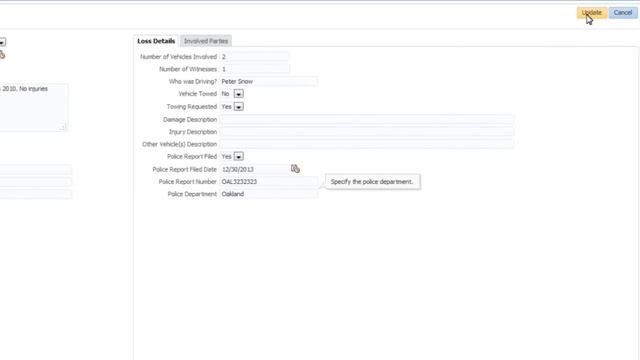Click the Cancel button
Image resolution: width=640 pixels, height=360 pixels.
click(622, 13)
